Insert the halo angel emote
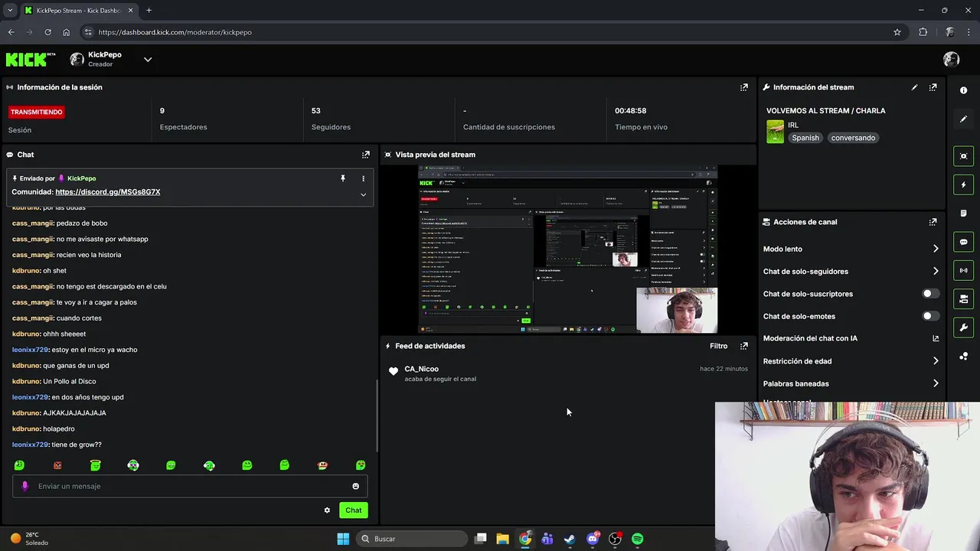Image resolution: width=980 pixels, height=551 pixels. click(x=95, y=465)
